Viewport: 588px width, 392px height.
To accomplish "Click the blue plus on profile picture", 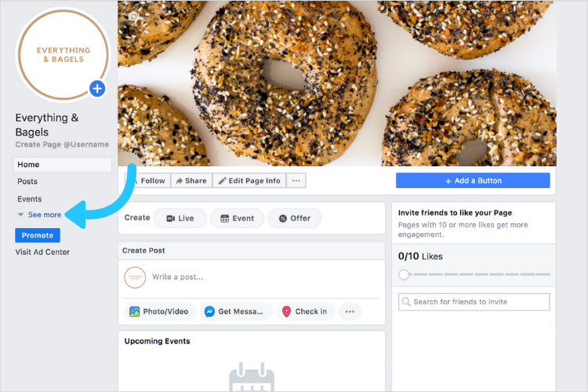I will click(97, 89).
